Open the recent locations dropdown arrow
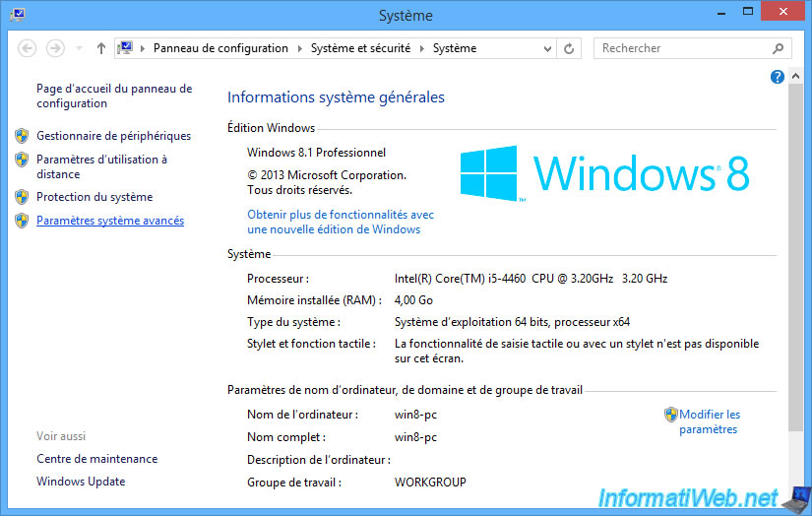Viewport: 812px width, 516px height. click(80, 48)
